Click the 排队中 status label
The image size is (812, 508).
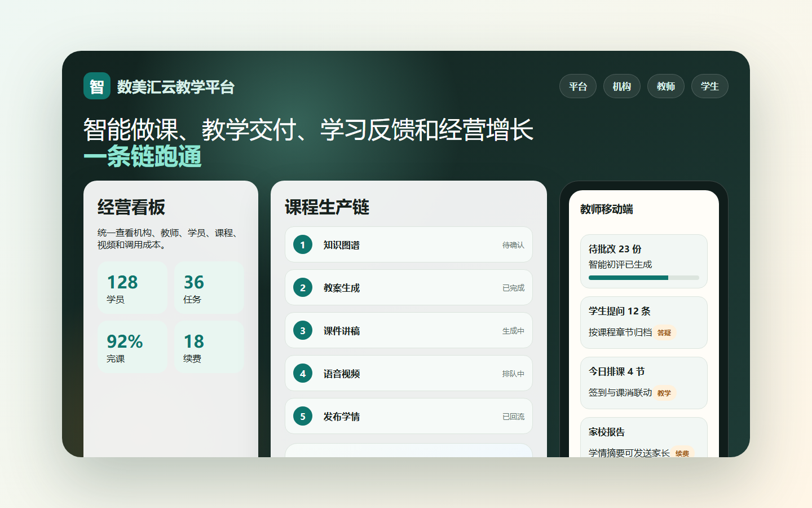tap(513, 374)
